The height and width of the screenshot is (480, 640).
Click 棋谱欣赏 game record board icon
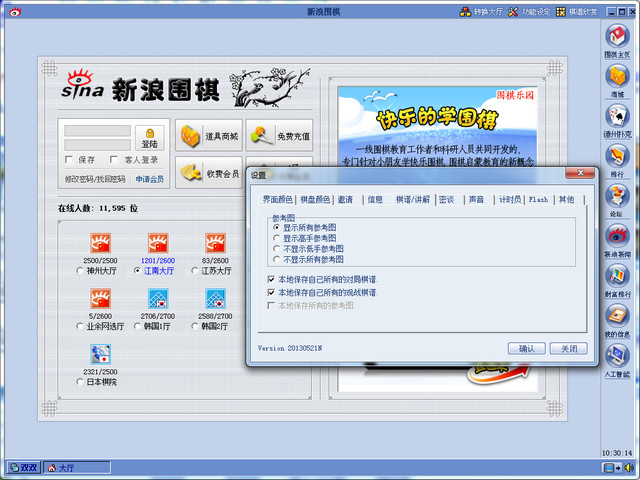561,12
